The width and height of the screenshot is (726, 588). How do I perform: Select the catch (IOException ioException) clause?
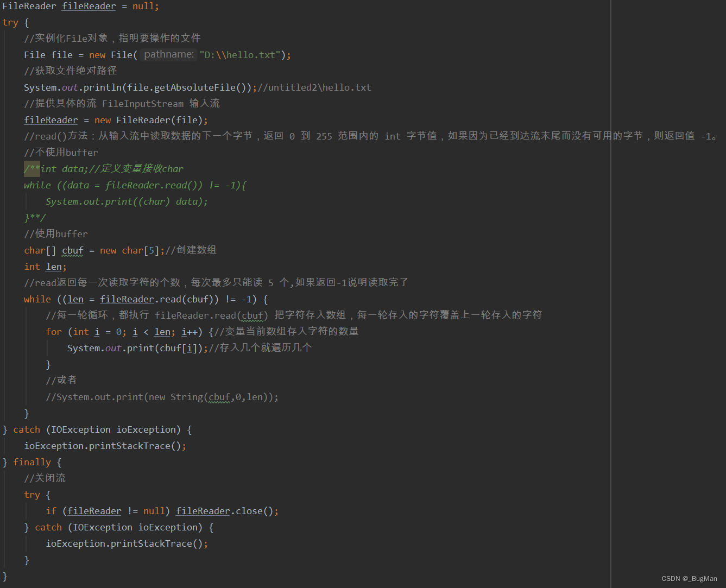(98, 429)
